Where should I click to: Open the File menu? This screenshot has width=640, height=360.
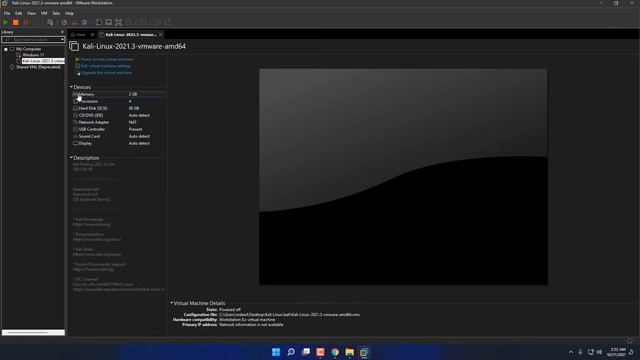7,13
